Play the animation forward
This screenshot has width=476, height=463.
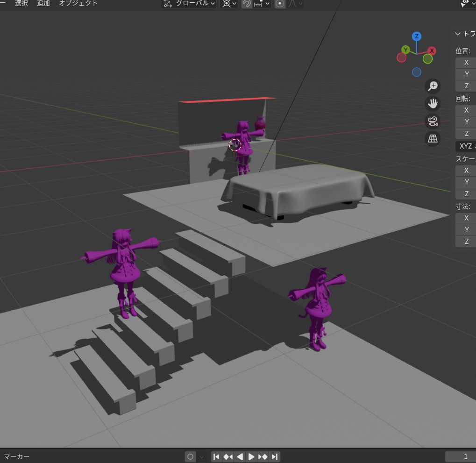click(251, 456)
